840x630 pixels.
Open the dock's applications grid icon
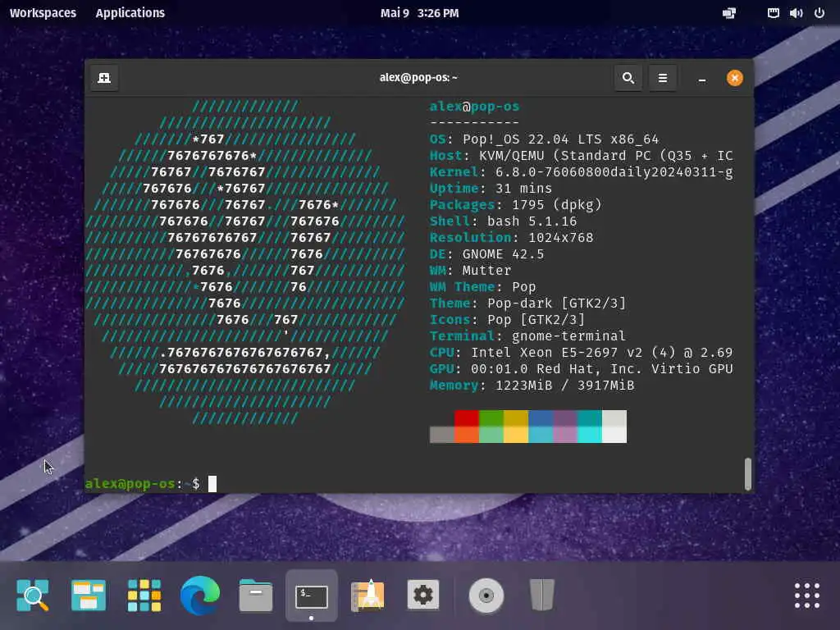click(144, 596)
